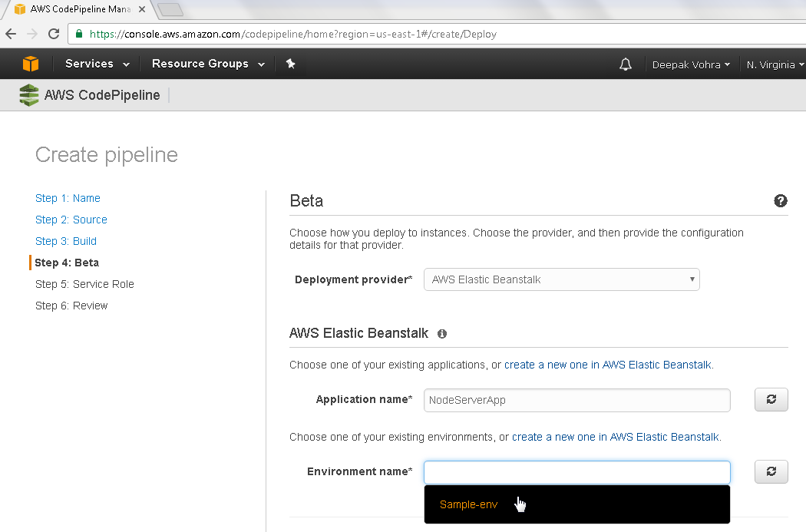The height and width of the screenshot is (532, 806).
Task: Click the pin shortcut icon in navbar
Action: click(290, 64)
